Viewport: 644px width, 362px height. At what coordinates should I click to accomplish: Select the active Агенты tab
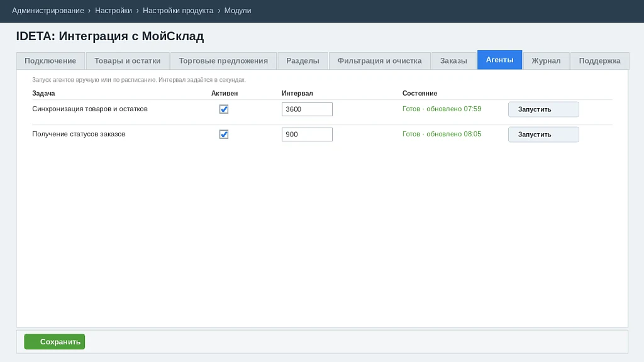tap(500, 60)
